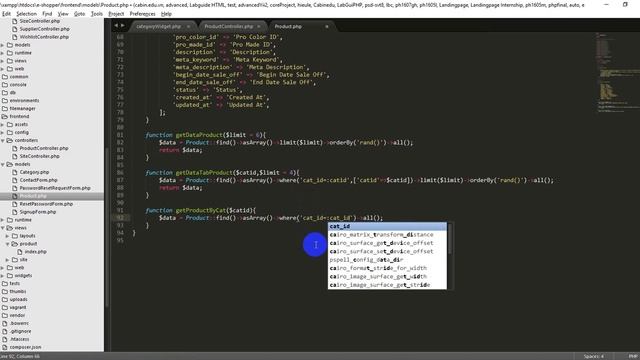Click the console folder icon

click(x=5, y=84)
